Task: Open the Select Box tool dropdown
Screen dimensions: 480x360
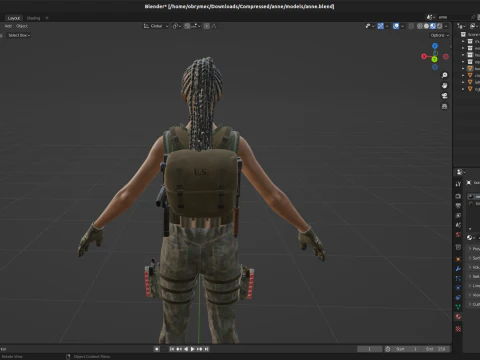Action: coord(19,35)
